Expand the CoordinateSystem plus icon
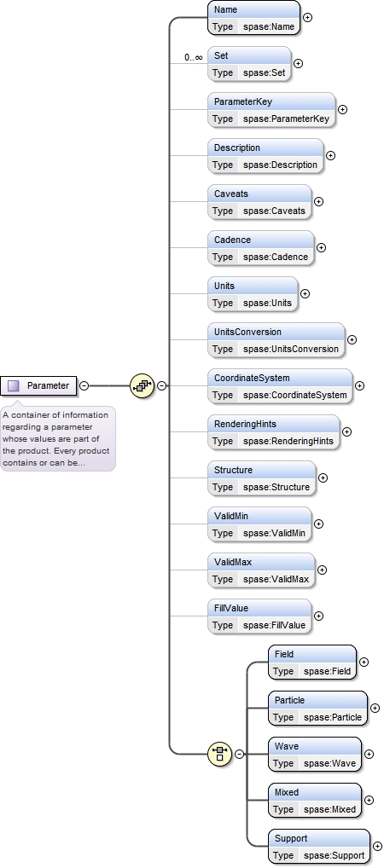This screenshot has width=384, height=868. pos(359,385)
